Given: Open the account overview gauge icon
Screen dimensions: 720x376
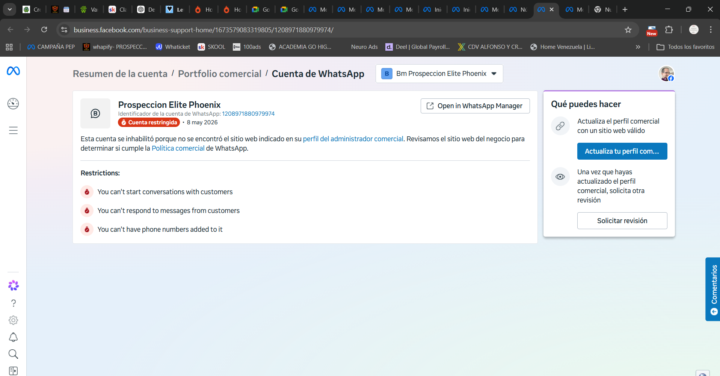Looking at the screenshot, I should coord(13,104).
